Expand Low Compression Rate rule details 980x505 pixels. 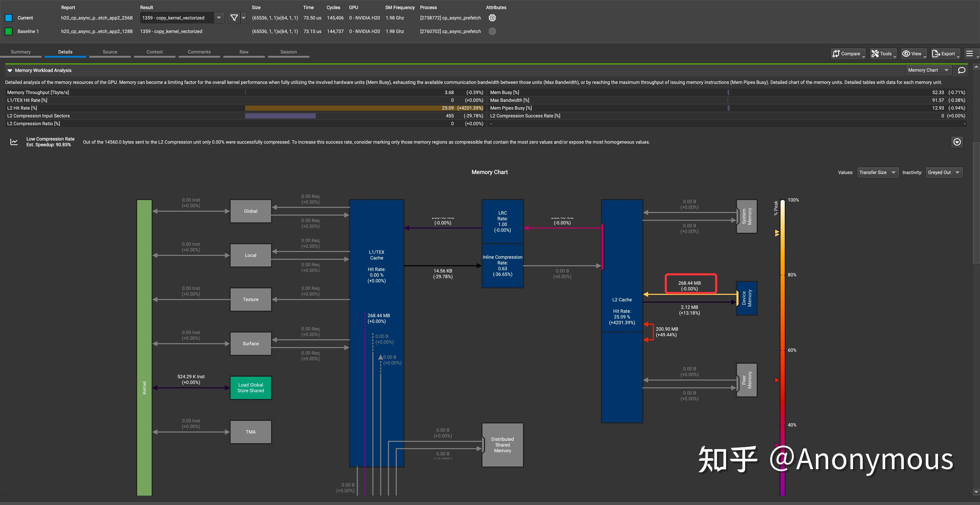click(x=957, y=142)
